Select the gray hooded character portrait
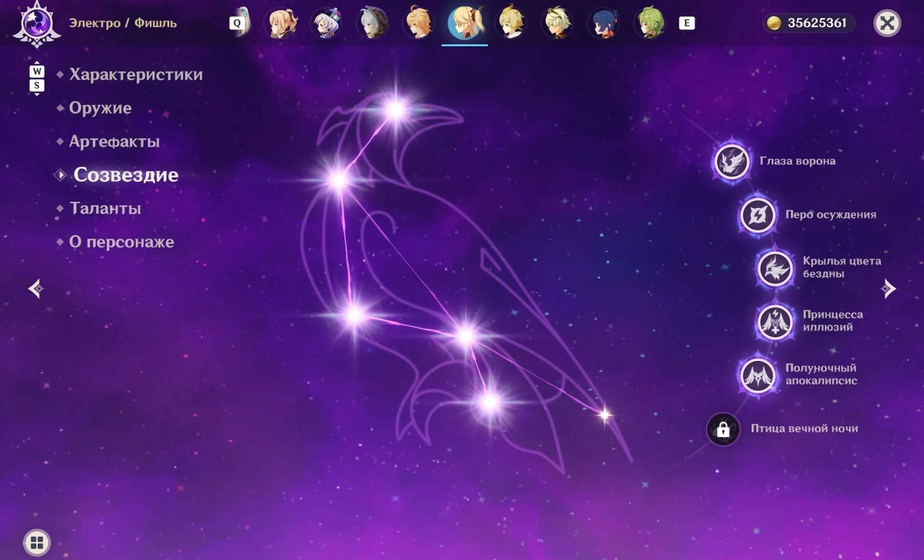 coord(373,23)
